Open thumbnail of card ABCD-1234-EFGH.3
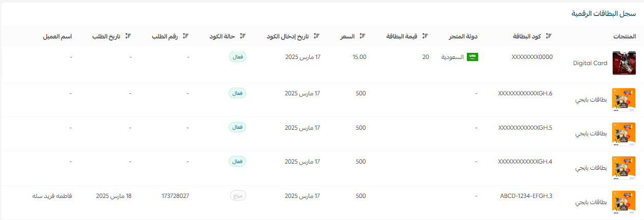Image resolution: width=644 pixels, height=220 pixels. point(623,202)
